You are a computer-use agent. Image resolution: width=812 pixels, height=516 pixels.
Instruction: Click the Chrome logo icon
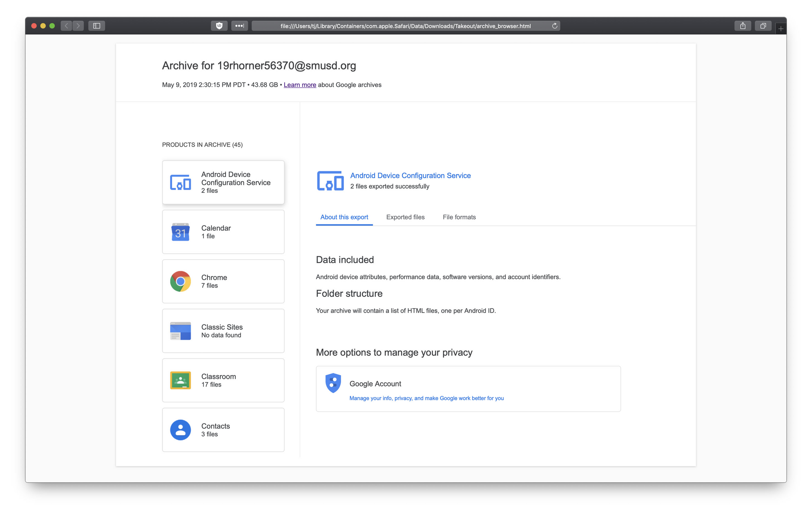(x=180, y=281)
